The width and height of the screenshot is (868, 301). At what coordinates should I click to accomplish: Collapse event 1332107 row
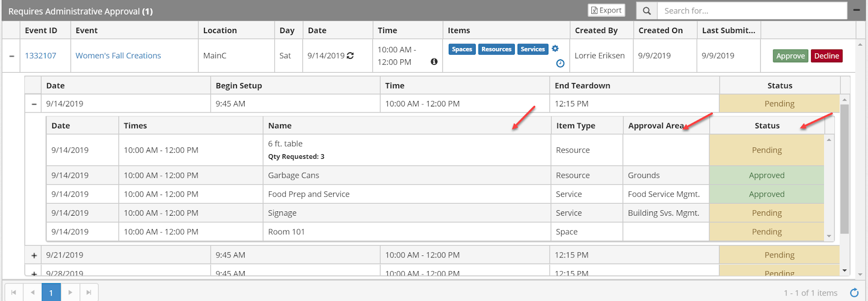(x=11, y=56)
